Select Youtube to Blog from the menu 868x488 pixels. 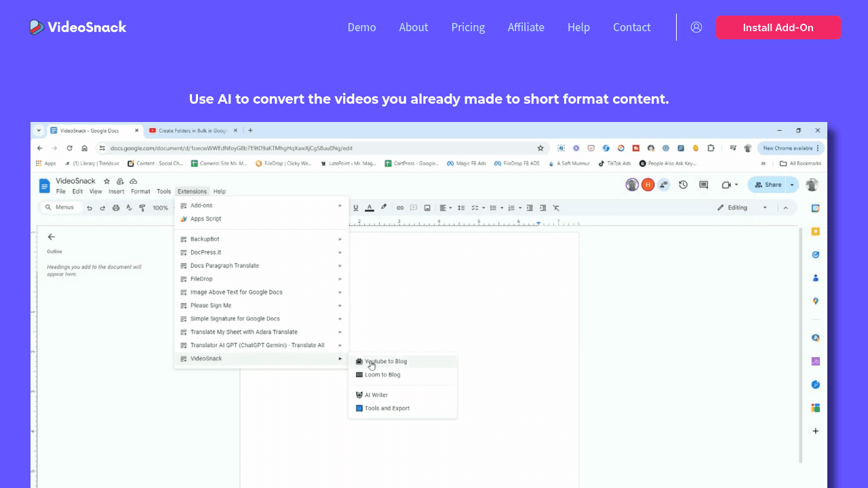coord(385,361)
